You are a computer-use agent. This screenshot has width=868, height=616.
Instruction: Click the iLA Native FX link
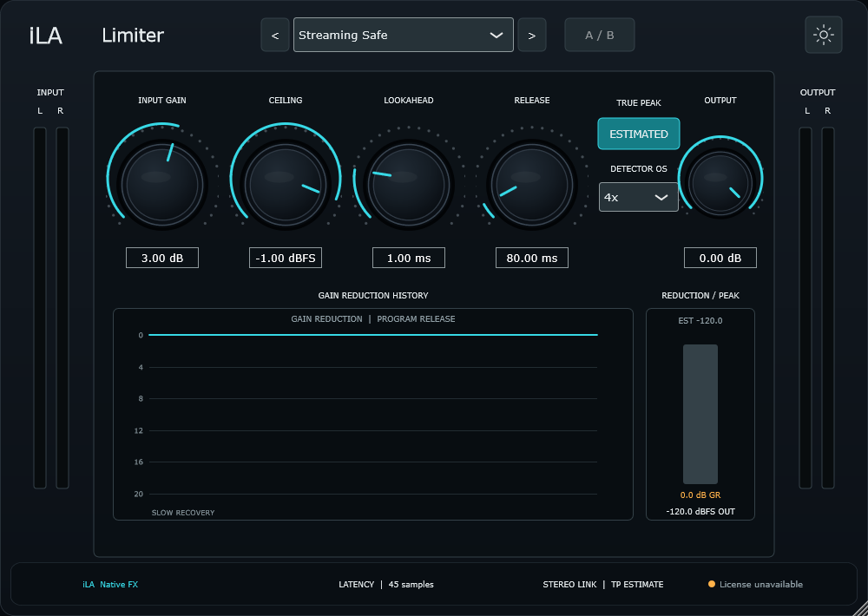(110, 585)
